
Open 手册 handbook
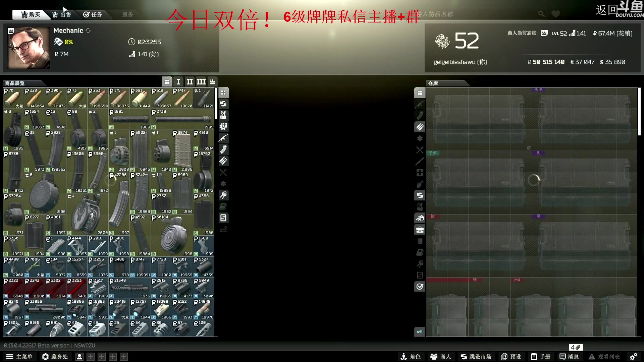click(541, 357)
